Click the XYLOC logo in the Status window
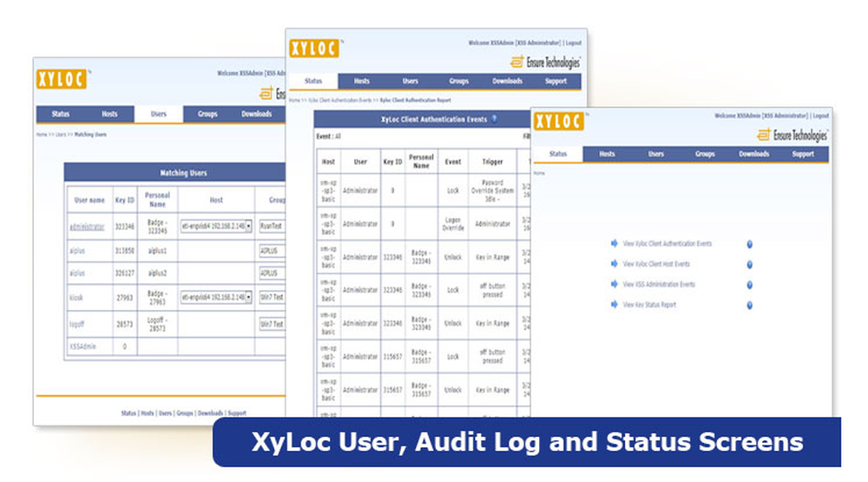This screenshot has height=482, width=868. (x=559, y=121)
